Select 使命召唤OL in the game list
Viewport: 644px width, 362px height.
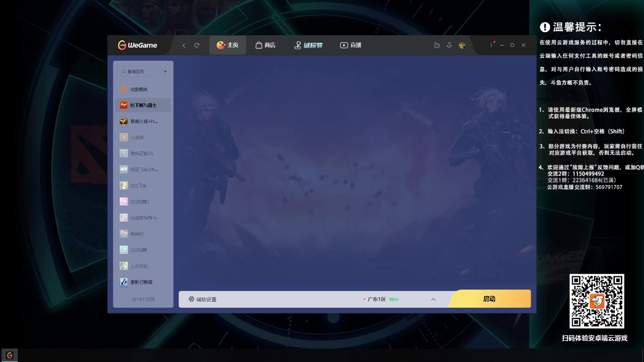click(x=143, y=153)
